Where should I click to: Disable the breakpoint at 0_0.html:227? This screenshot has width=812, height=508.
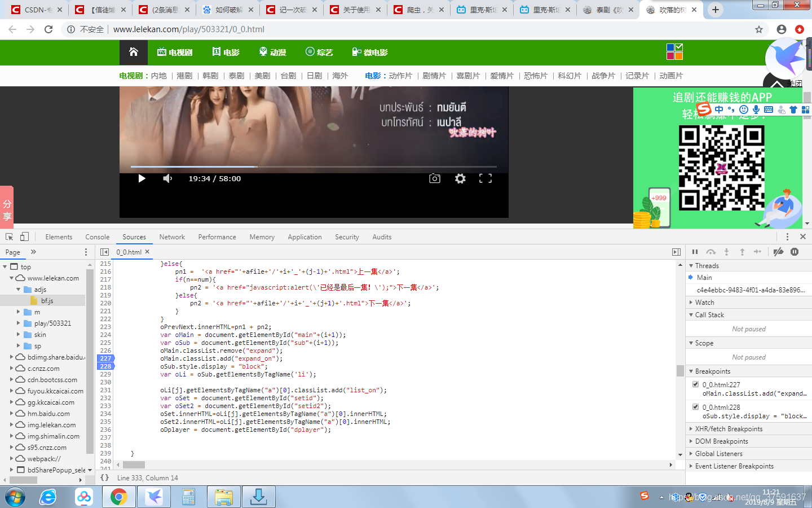[695, 384]
